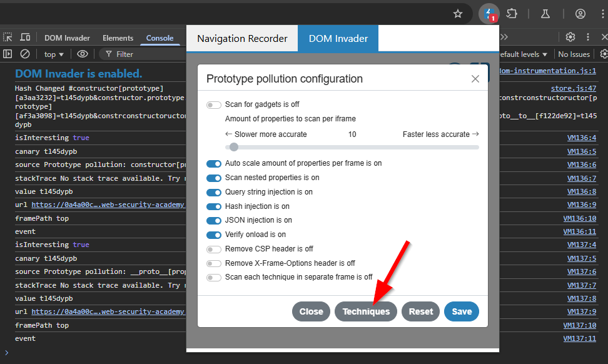Toggle the Remove CSP header switch
Image resolution: width=608 pixels, height=364 pixels.
214,250
